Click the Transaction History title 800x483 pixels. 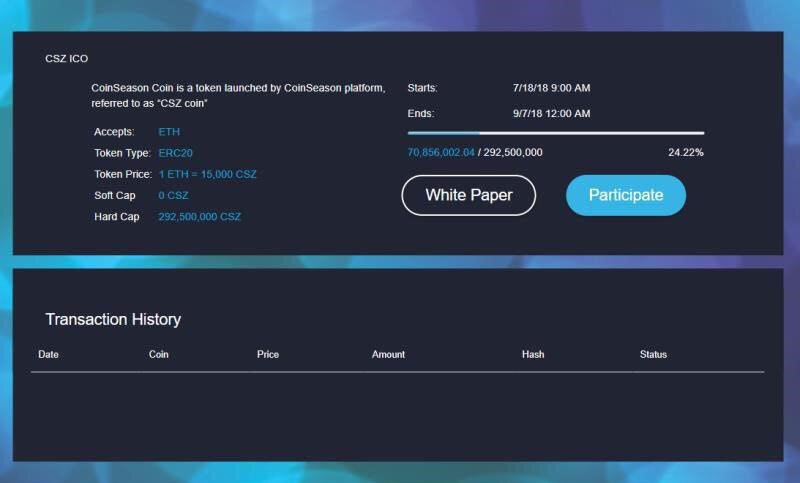tap(113, 319)
